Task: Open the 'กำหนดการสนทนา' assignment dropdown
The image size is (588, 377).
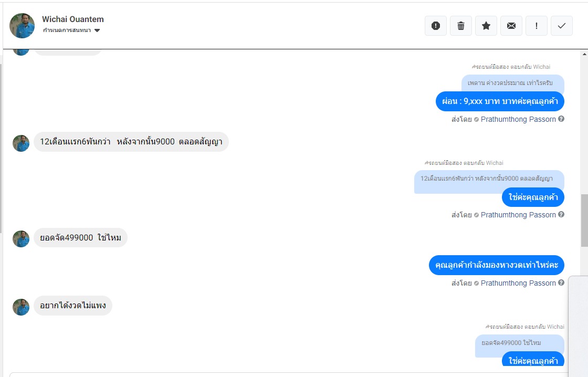Action: click(x=71, y=30)
